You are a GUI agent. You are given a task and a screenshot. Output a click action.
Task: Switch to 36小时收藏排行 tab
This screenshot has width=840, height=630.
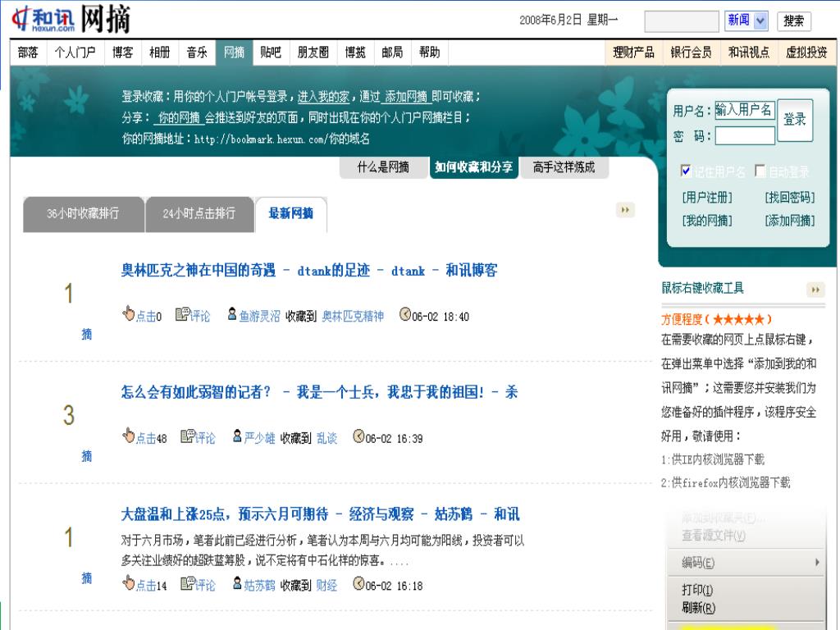click(84, 214)
